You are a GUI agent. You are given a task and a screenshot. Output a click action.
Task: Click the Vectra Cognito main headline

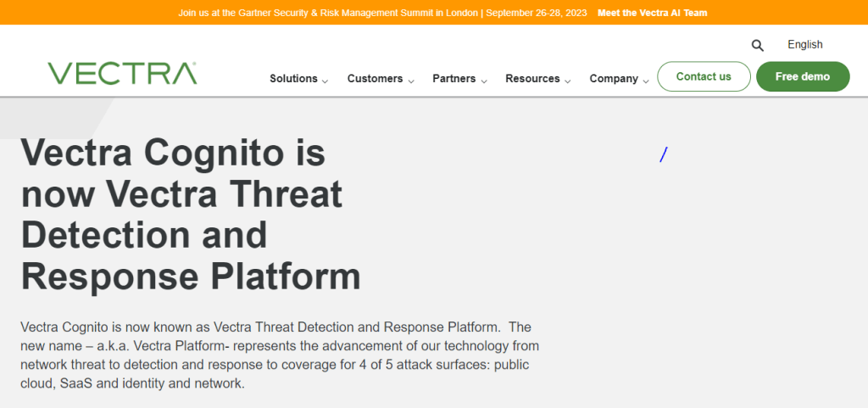(191, 215)
